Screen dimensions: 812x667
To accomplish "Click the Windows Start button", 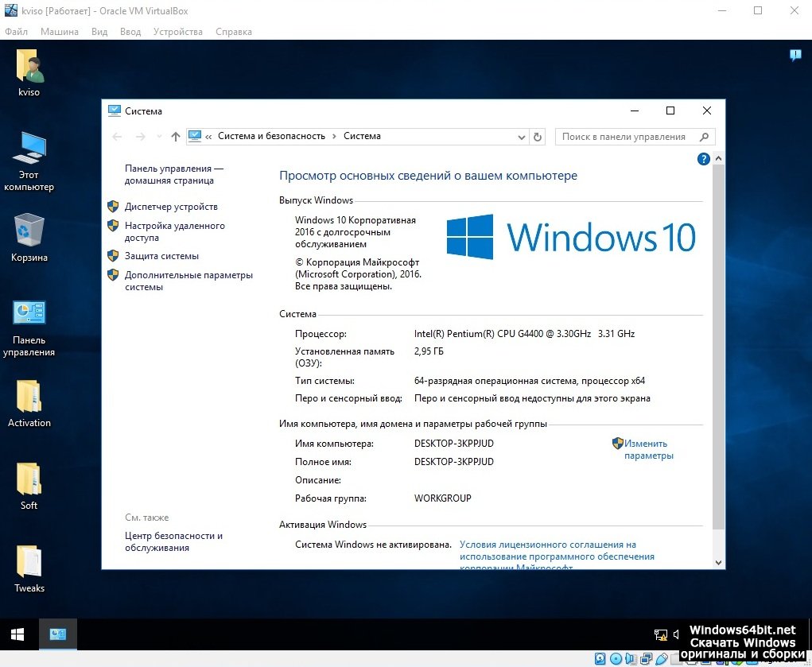I will coord(17,634).
